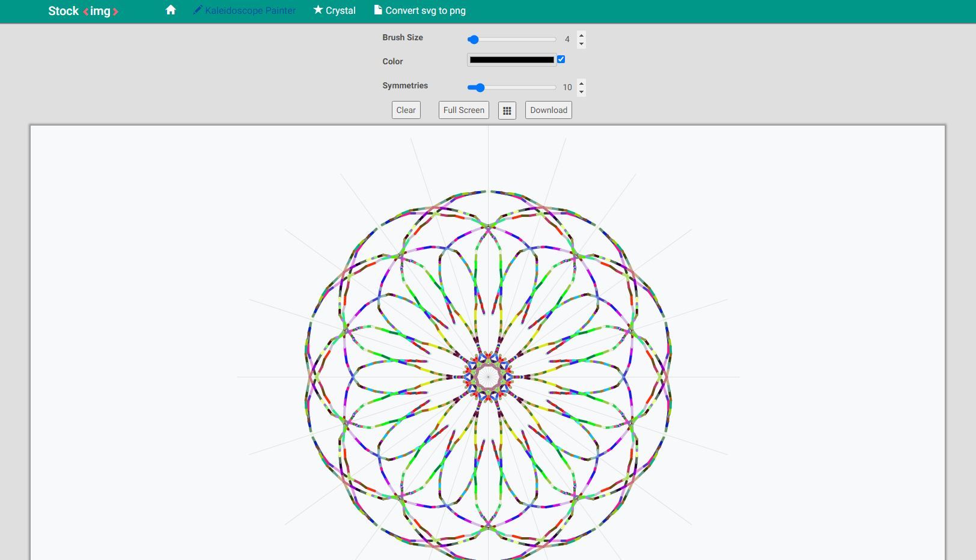Click the Symmetries slider handle

pyautogui.click(x=479, y=87)
